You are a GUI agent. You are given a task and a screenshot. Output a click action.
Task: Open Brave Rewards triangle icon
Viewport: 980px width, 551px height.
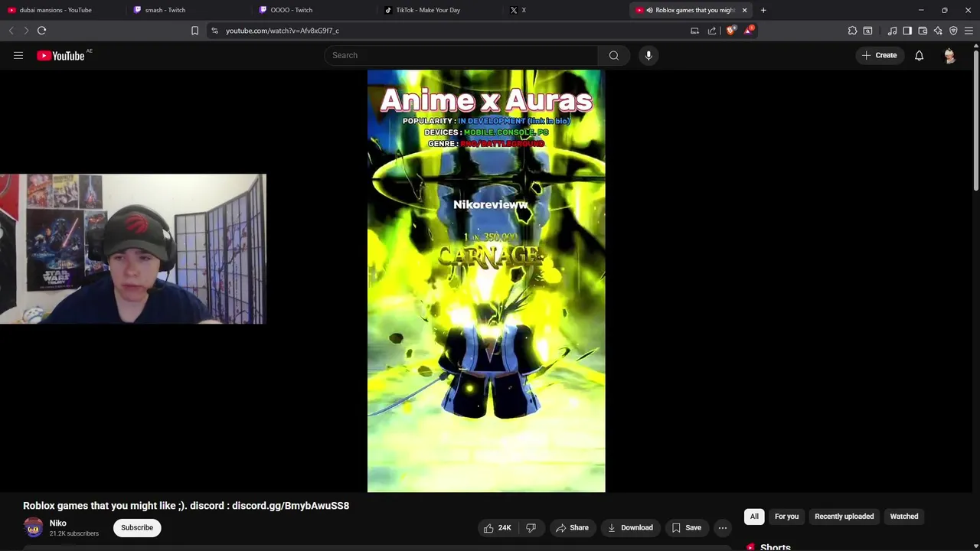749,31
